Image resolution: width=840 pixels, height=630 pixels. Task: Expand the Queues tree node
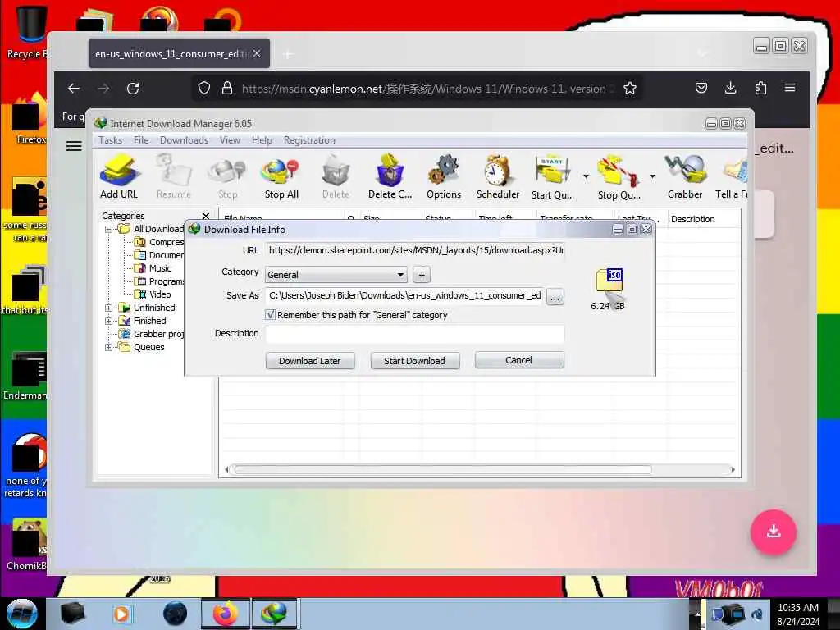(109, 347)
